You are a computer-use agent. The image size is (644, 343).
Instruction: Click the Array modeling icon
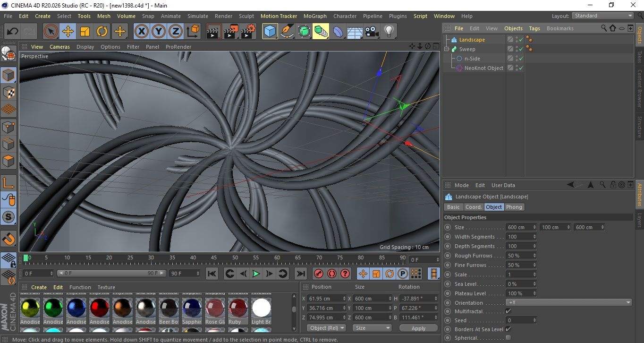pos(321,32)
